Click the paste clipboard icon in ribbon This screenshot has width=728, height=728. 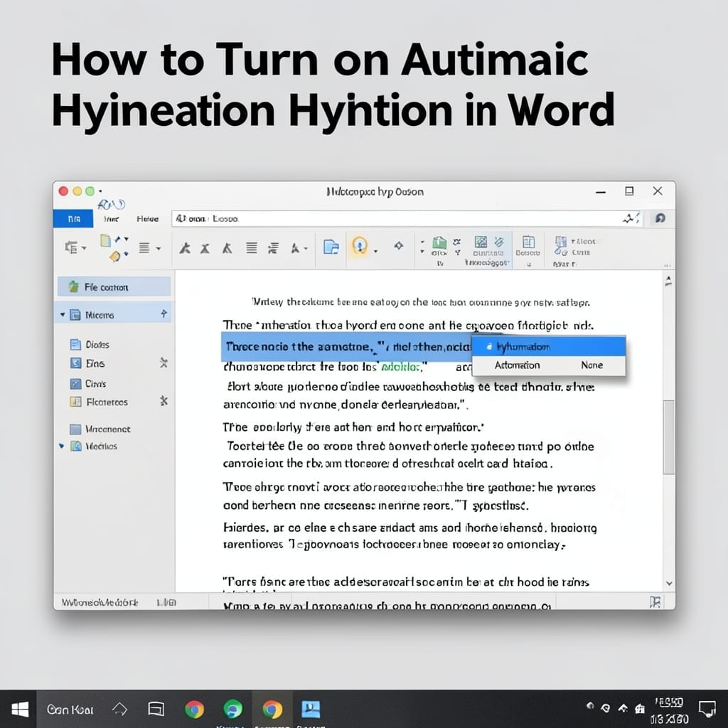click(x=106, y=240)
